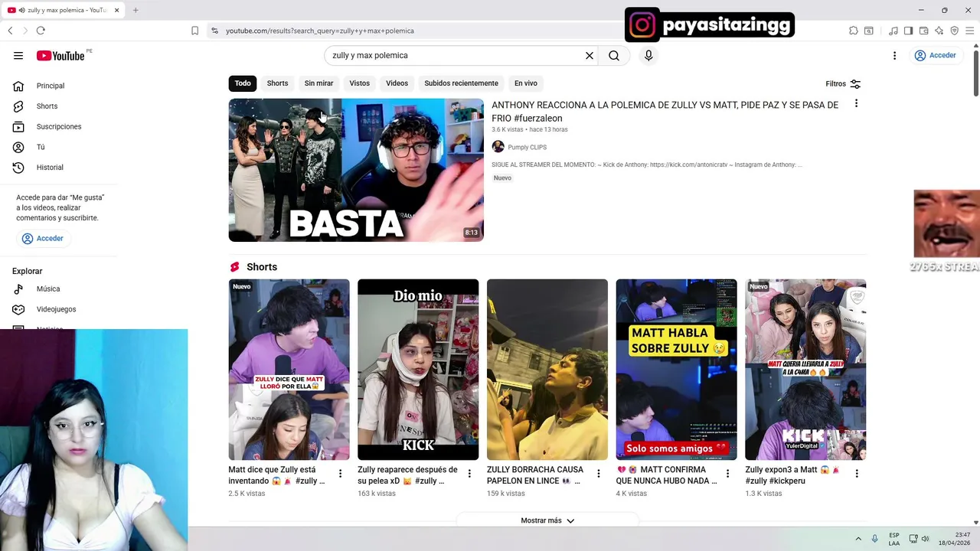Open menu for 'Zully reaparece' short

(469, 474)
